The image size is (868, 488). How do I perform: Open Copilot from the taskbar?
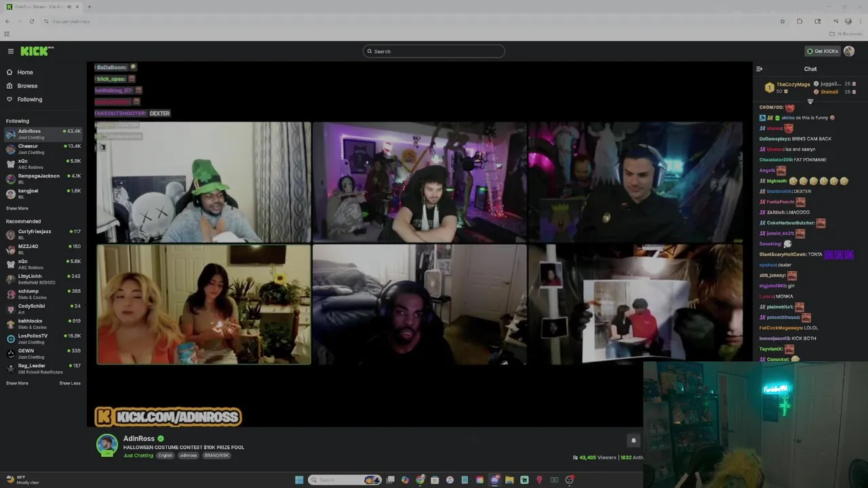[x=406, y=480]
